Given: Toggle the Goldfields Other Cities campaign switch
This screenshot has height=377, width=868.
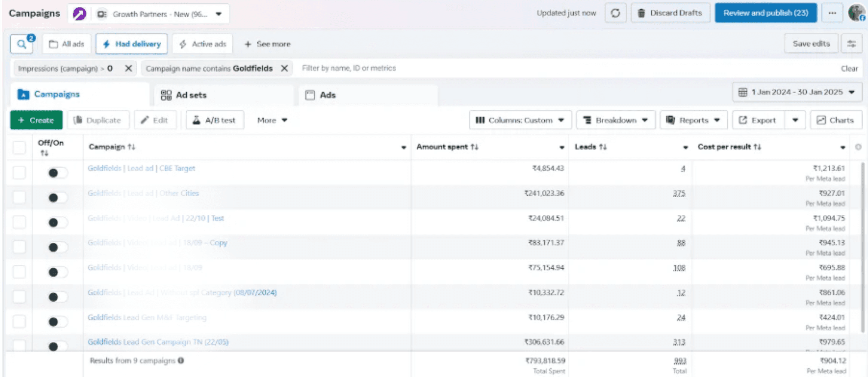Looking at the screenshot, I should pyautogui.click(x=57, y=197).
